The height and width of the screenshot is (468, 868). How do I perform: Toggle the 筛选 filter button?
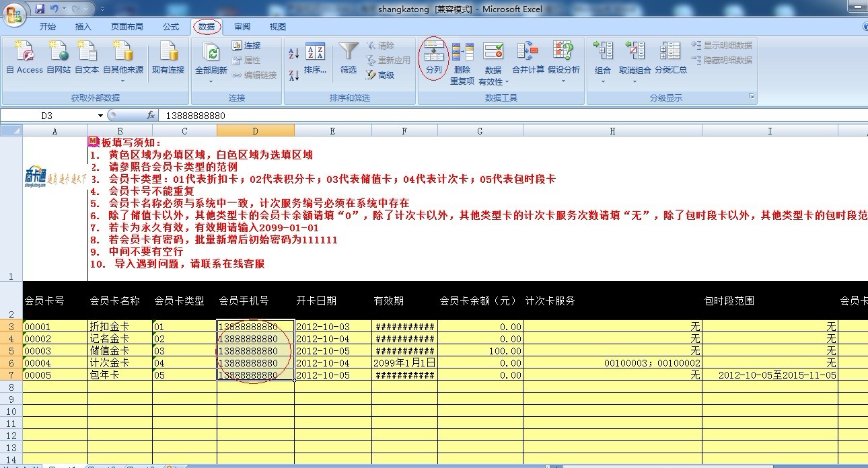(x=348, y=52)
